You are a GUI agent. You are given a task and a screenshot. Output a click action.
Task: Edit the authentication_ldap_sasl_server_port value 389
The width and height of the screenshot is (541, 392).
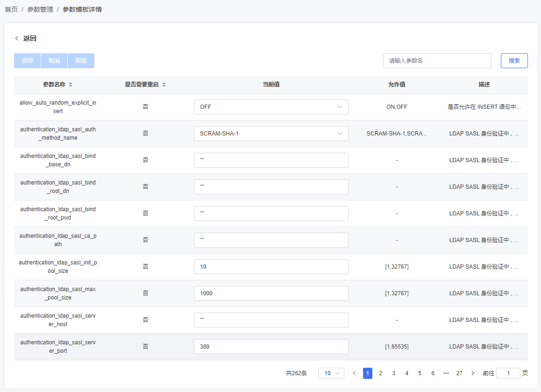click(271, 347)
